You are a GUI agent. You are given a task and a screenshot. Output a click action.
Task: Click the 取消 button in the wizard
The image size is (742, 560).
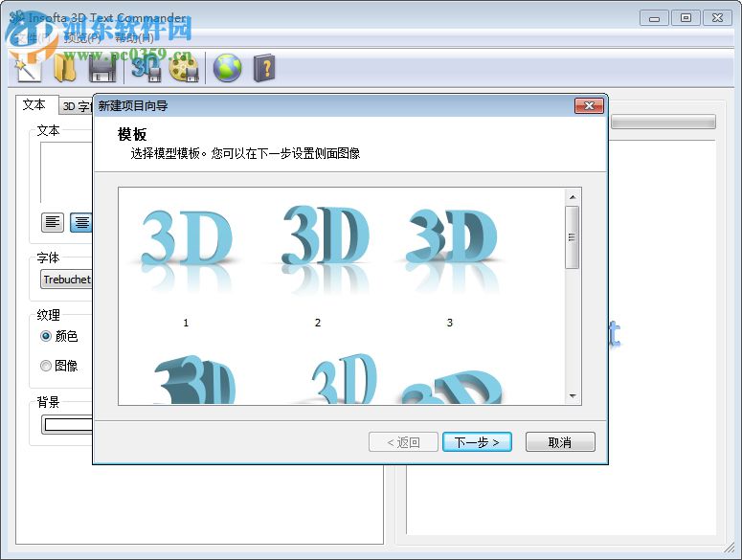(560, 442)
